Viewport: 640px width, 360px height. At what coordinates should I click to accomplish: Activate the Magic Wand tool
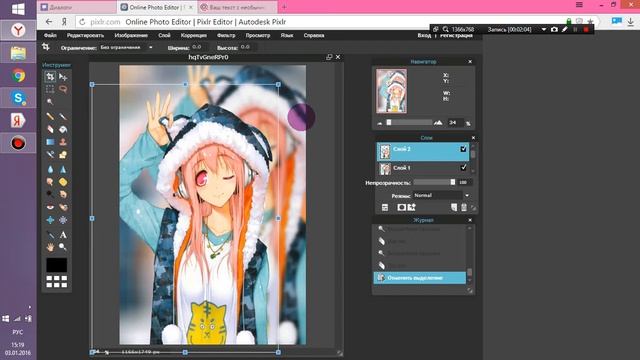pyautogui.click(x=50, y=102)
